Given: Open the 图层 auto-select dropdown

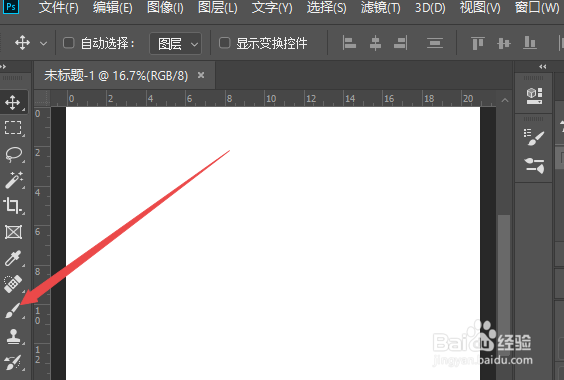Looking at the screenshot, I should point(176,44).
